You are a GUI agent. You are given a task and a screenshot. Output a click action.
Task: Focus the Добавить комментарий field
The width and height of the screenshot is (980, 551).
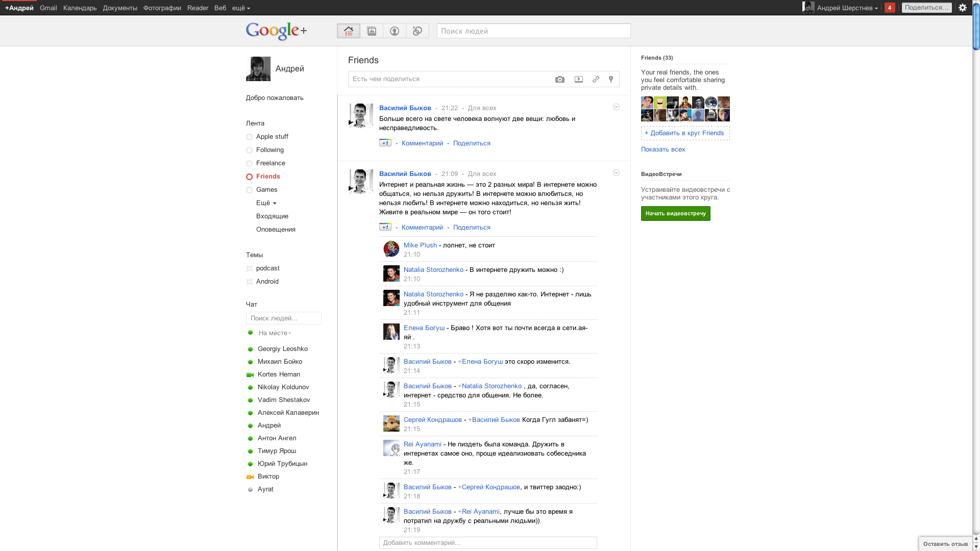[488, 543]
